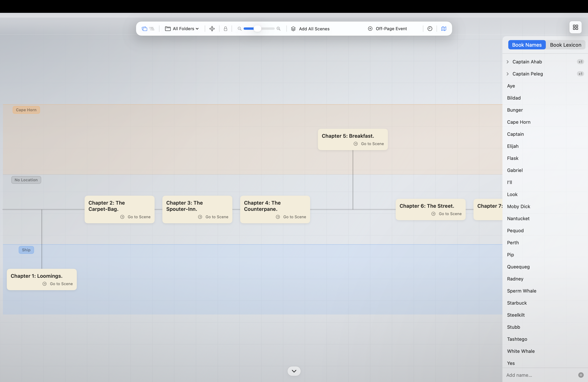Adjust the zoom level slider
Image resolution: width=588 pixels, height=382 pixels.
pyautogui.click(x=259, y=29)
